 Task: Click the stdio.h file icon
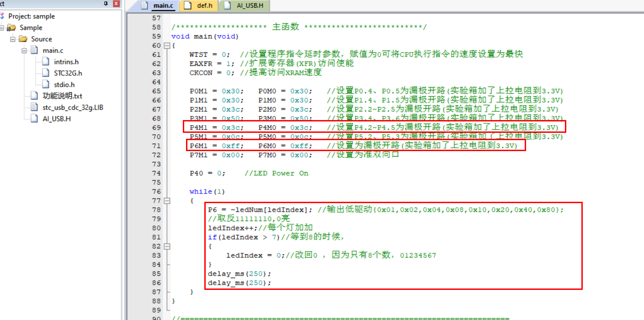pos(46,84)
